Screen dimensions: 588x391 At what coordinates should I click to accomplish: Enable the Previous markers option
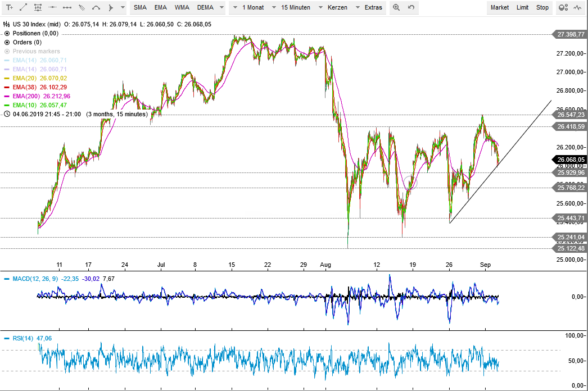coord(7,51)
